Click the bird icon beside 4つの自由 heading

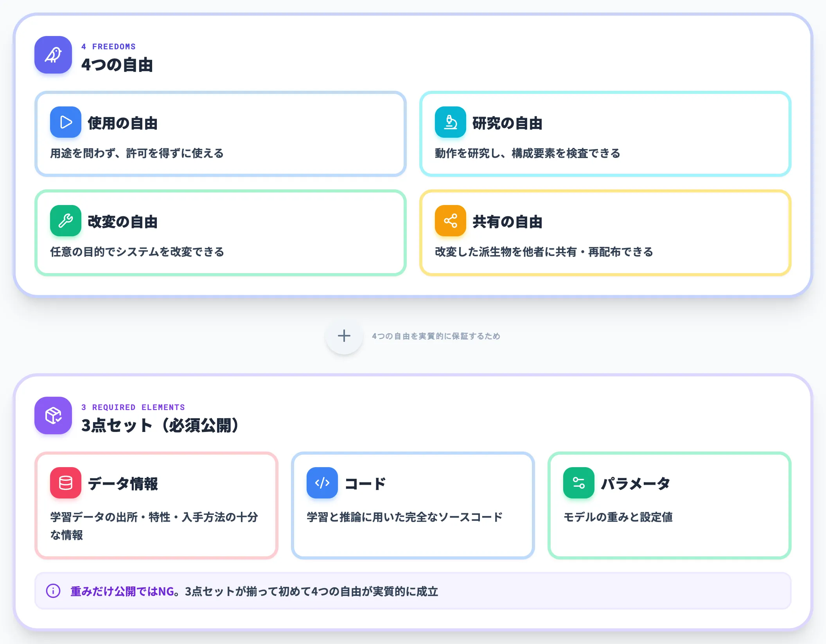click(53, 55)
